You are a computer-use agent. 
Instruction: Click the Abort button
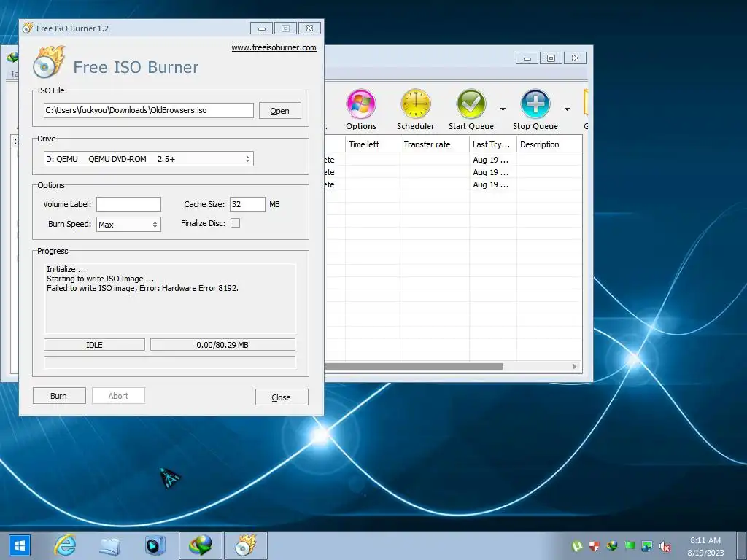(118, 396)
